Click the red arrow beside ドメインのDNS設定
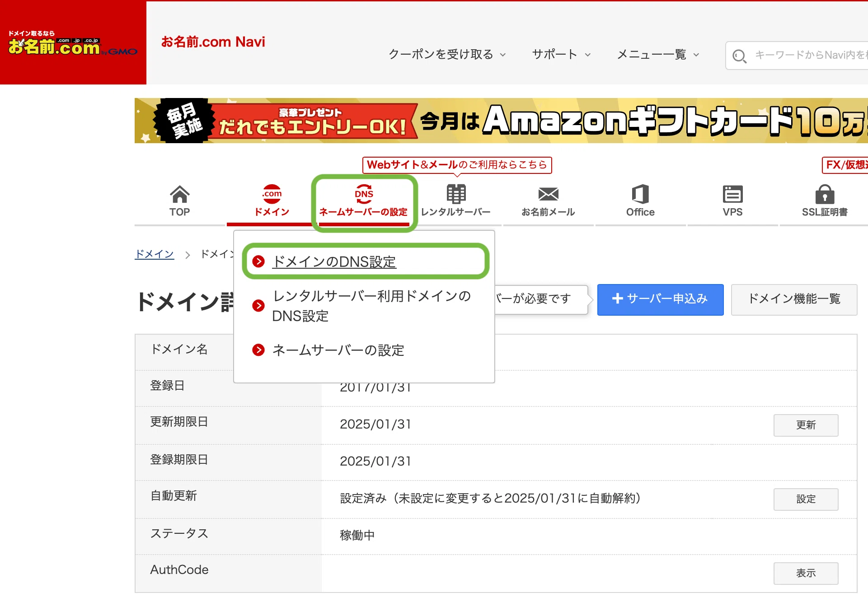 pyautogui.click(x=258, y=261)
